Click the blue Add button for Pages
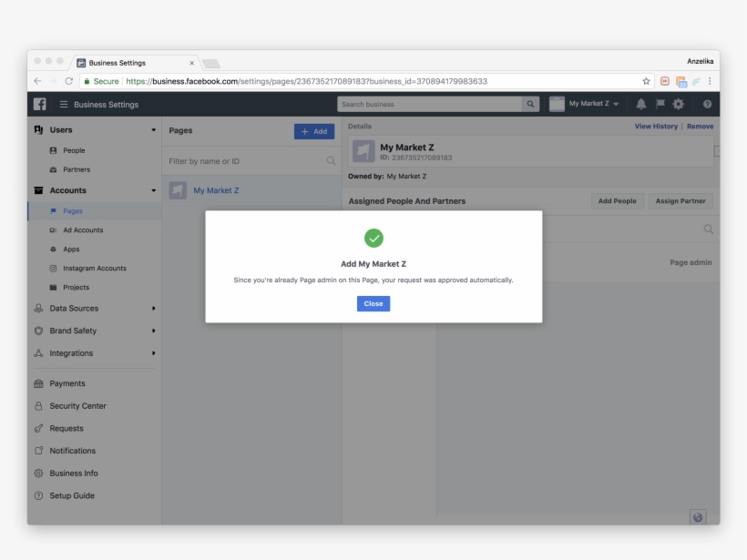The image size is (747, 560). click(314, 131)
